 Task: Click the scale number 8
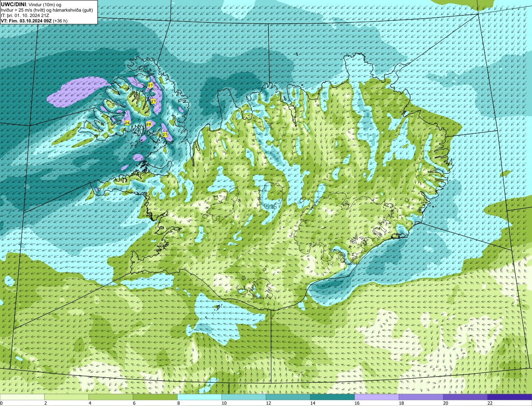pos(178,403)
